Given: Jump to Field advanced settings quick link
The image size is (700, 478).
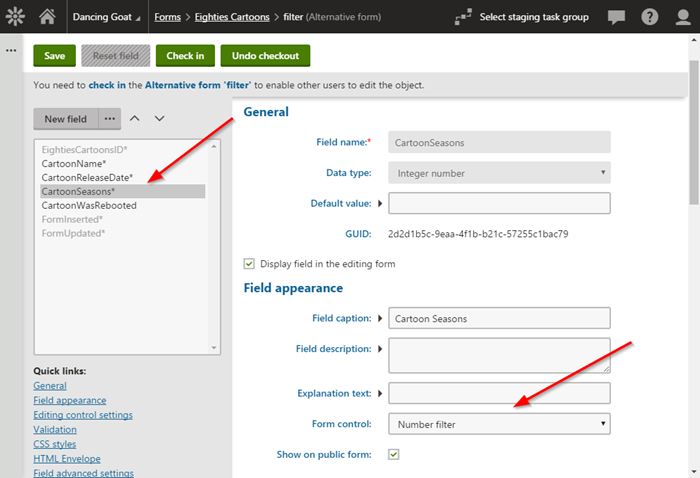Looking at the screenshot, I should [83, 473].
